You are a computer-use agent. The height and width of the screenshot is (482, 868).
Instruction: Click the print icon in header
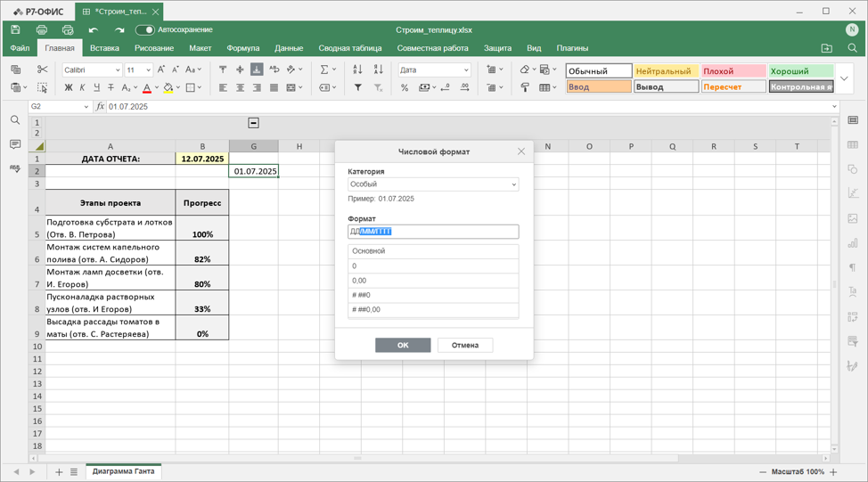click(x=42, y=30)
